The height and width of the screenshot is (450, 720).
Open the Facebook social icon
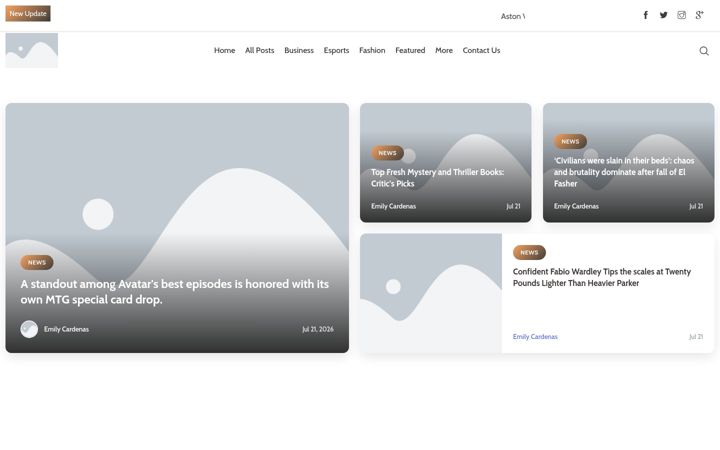[645, 15]
